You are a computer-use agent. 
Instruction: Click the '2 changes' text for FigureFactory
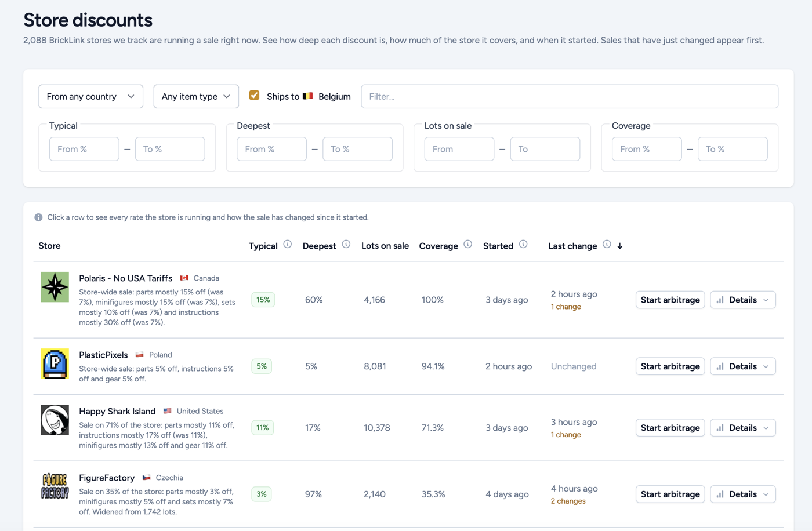568,501
